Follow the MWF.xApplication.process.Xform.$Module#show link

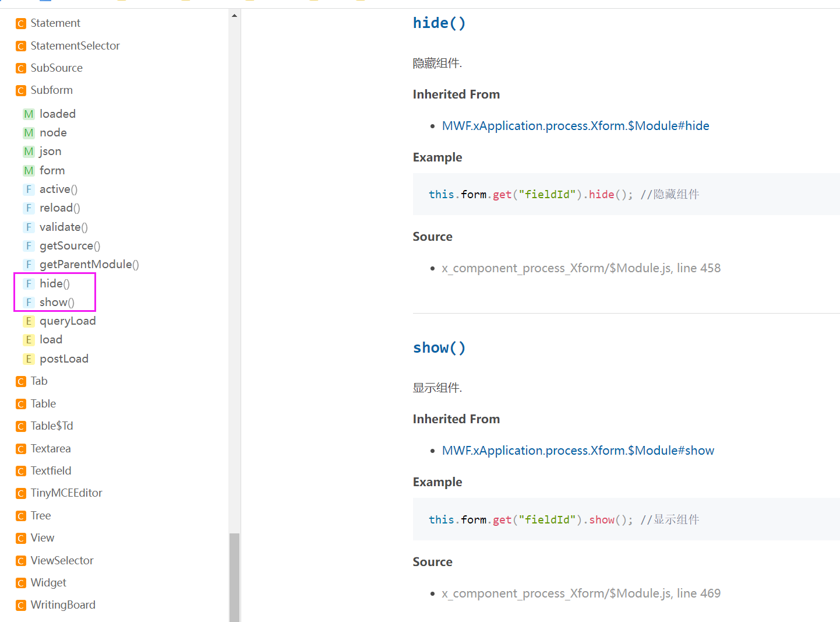[x=577, y=451]
